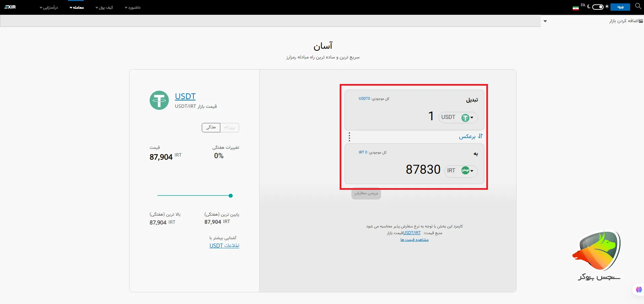Toggle the dark/light theme switch
644x304 pixels.
[597, 7]
